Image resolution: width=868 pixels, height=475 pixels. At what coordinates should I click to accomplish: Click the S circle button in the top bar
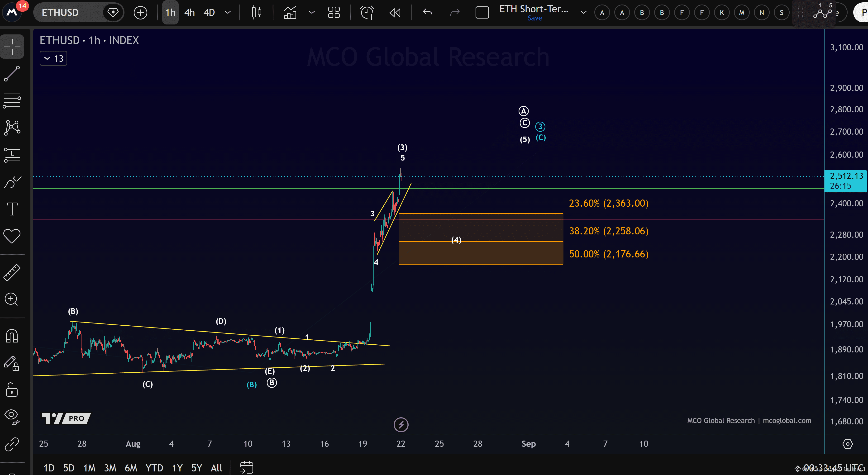[x=781, y=13]
